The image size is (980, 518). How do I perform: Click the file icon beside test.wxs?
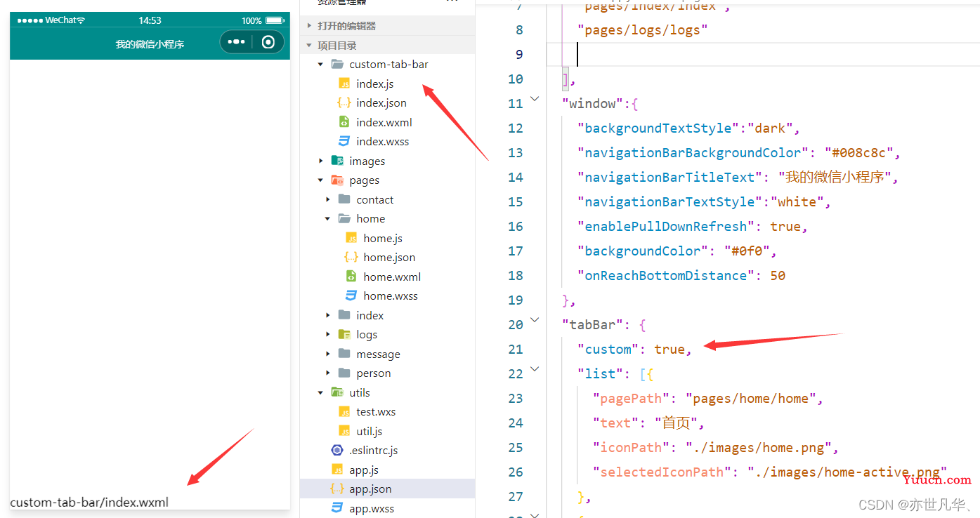tap(344, 411)
